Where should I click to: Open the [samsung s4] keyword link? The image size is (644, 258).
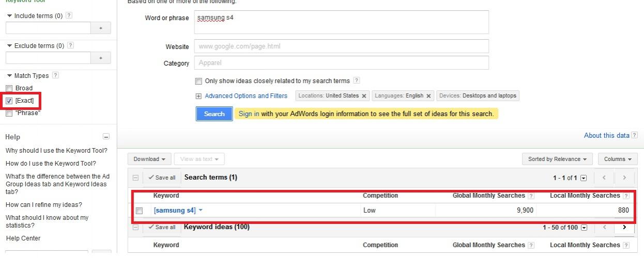(175, 211)
